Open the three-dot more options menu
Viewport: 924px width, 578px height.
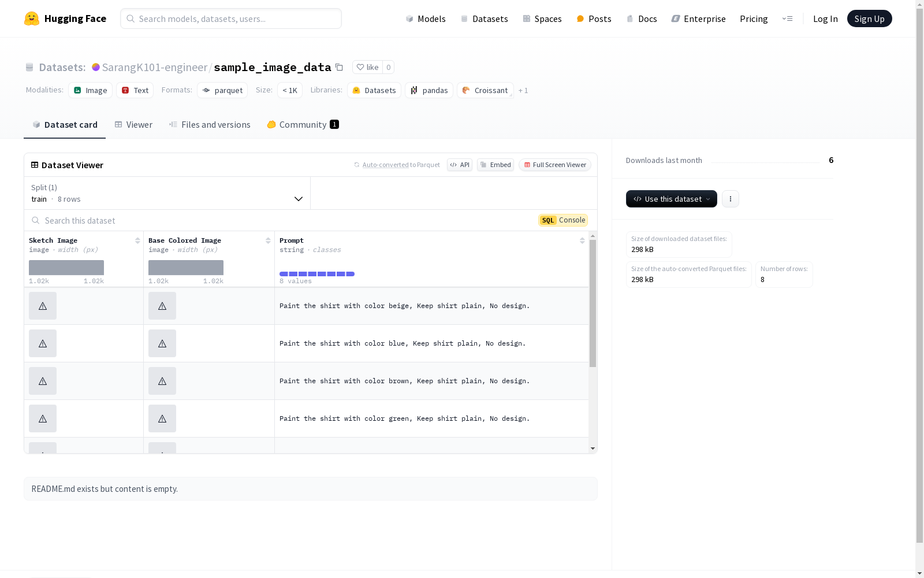[731, 199]
